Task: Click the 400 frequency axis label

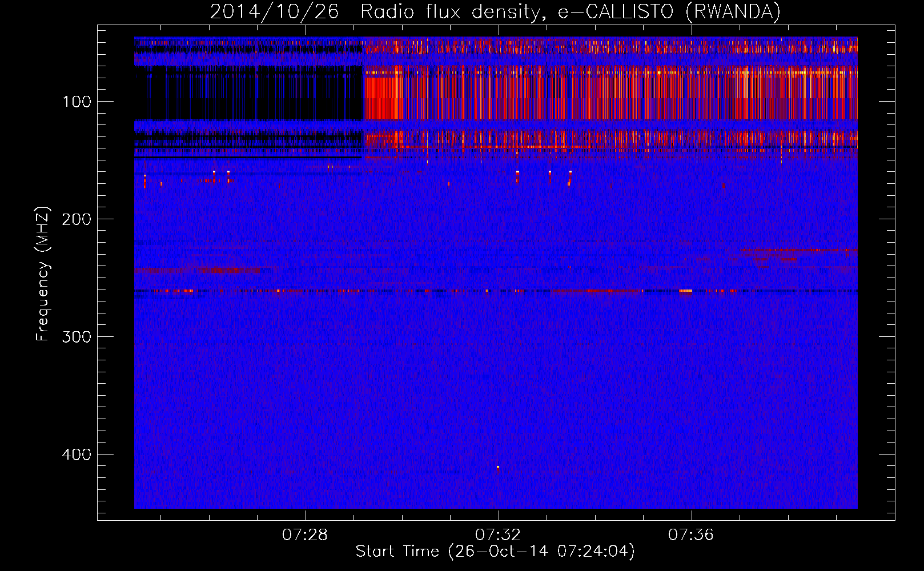Action: pos(77,455)
